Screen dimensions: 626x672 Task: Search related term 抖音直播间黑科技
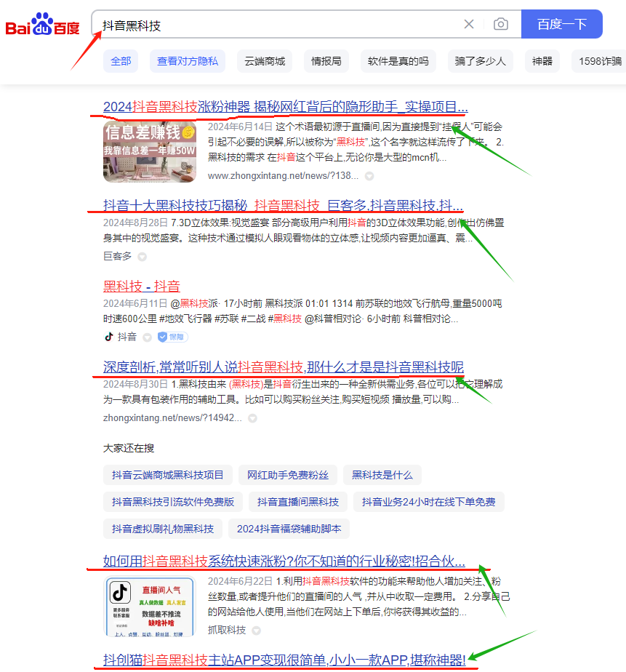click(298, 502)
